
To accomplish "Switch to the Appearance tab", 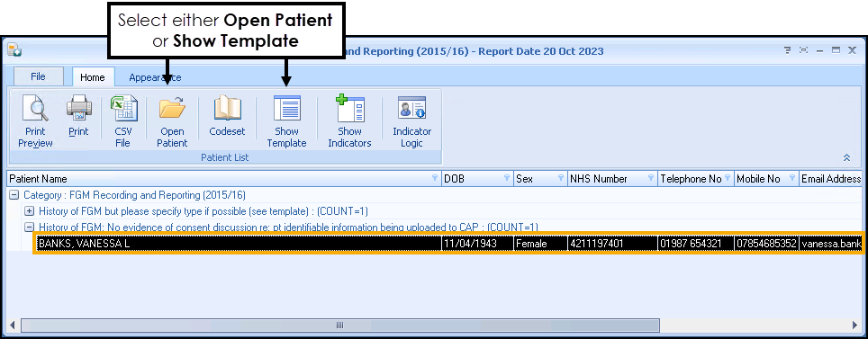I will coord(155,77).
